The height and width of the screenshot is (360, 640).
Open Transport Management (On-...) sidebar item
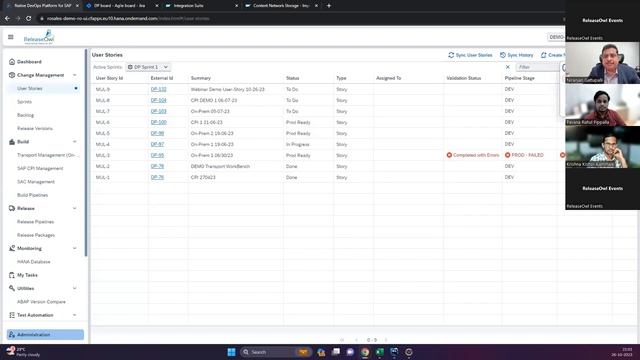(48, 155)
